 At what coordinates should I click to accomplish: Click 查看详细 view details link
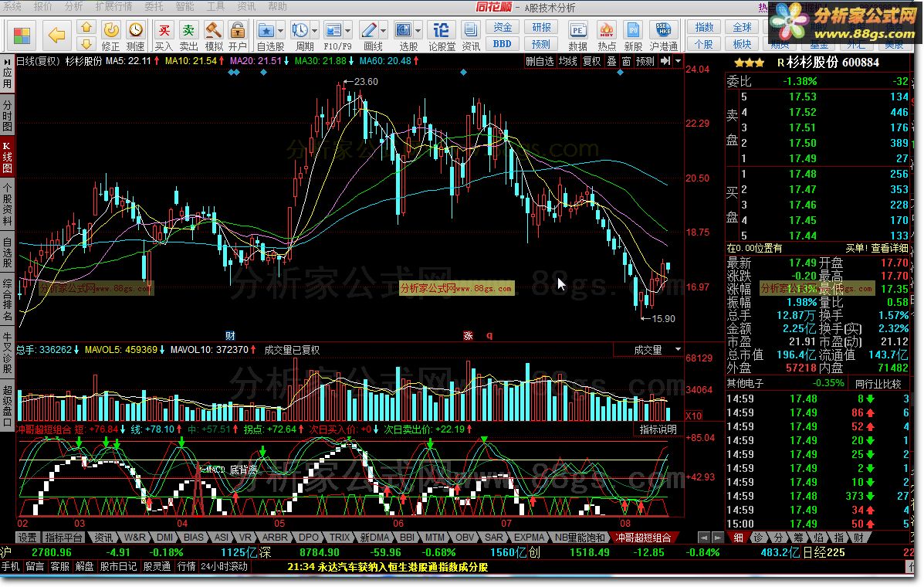tap(889, 248)
